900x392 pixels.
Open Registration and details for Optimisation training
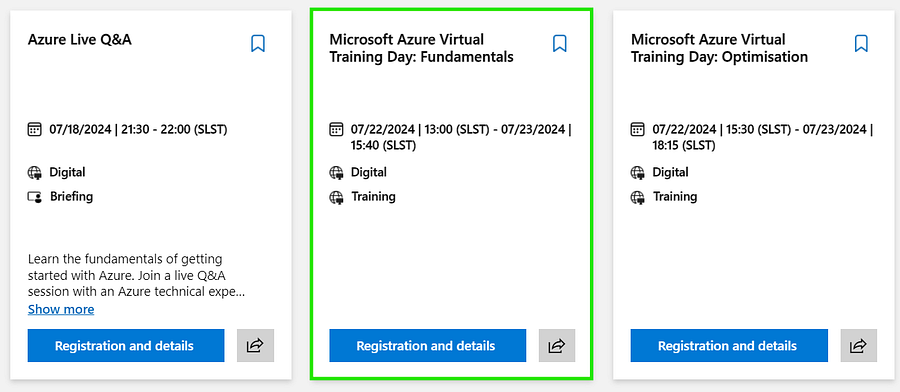pyautogui.click(x=729, y=346)
